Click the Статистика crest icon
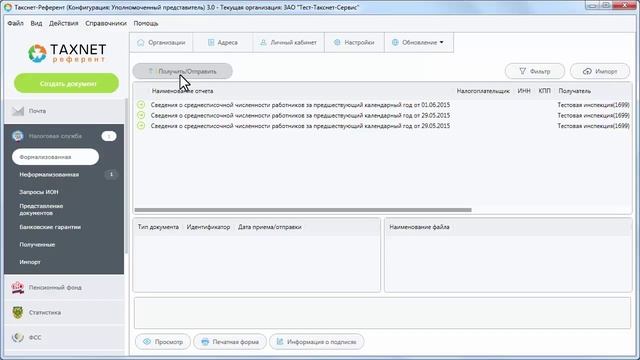Screen dimensions: 640x360 pos(18,312)
